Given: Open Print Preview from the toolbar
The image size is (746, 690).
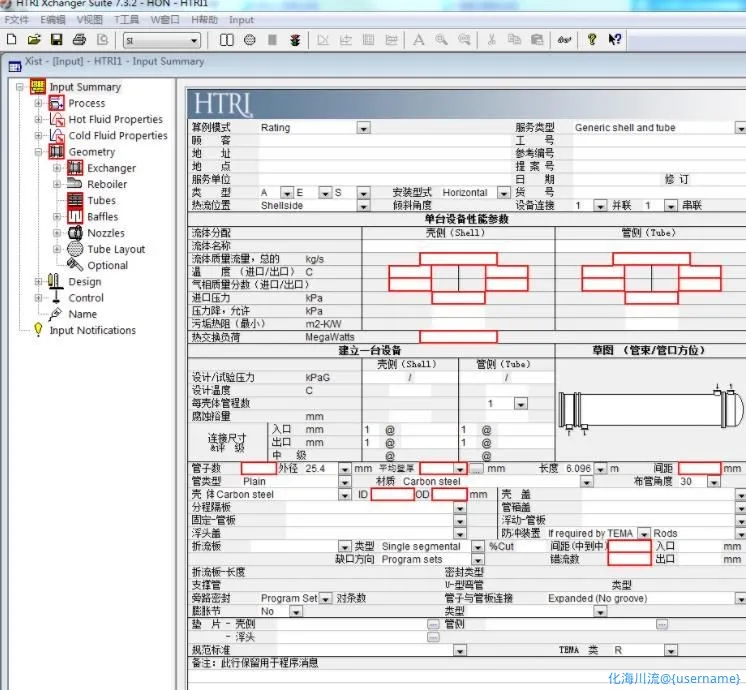Looking at the screenshot, I should 102,39.
